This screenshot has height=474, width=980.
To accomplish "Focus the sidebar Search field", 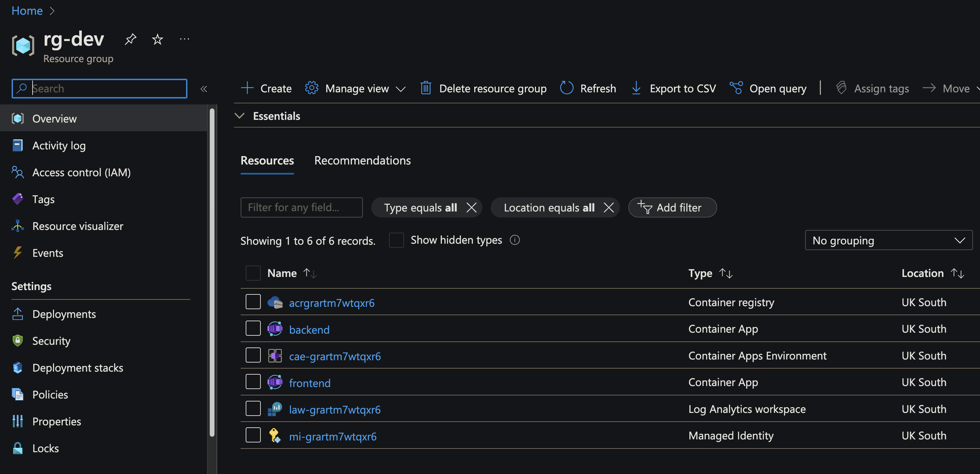I will pyautogui.click(x=99, y=88).
